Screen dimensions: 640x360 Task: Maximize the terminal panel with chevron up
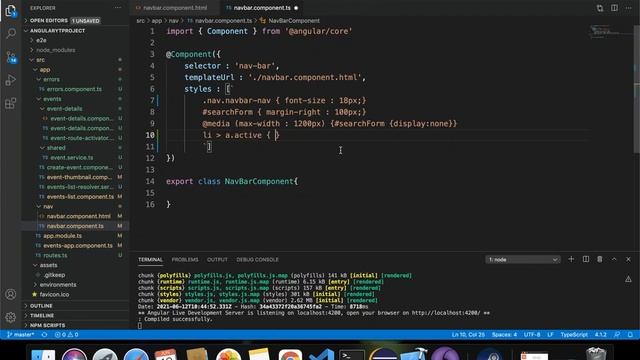coord(614,259)
